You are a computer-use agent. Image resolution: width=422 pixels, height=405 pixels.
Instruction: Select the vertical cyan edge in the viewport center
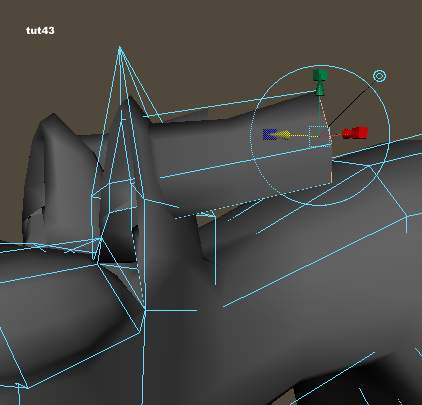[x=145, y=300]
